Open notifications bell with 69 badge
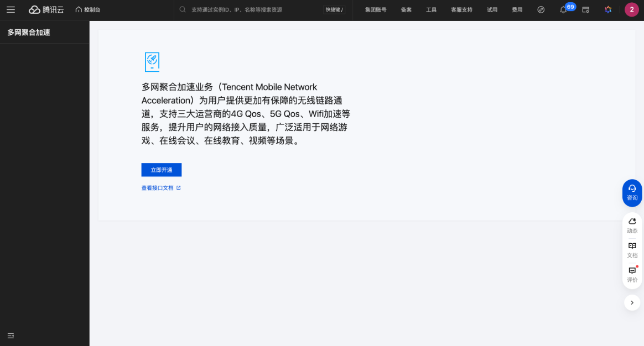The height and width of the screenshot is (346, 644). click(x=563, y=9)
